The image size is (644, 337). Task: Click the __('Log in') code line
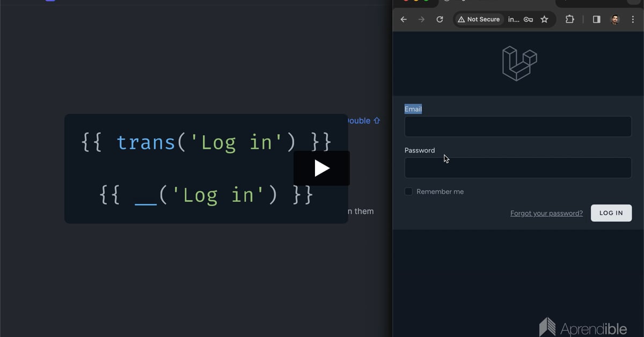click(206, 194)
